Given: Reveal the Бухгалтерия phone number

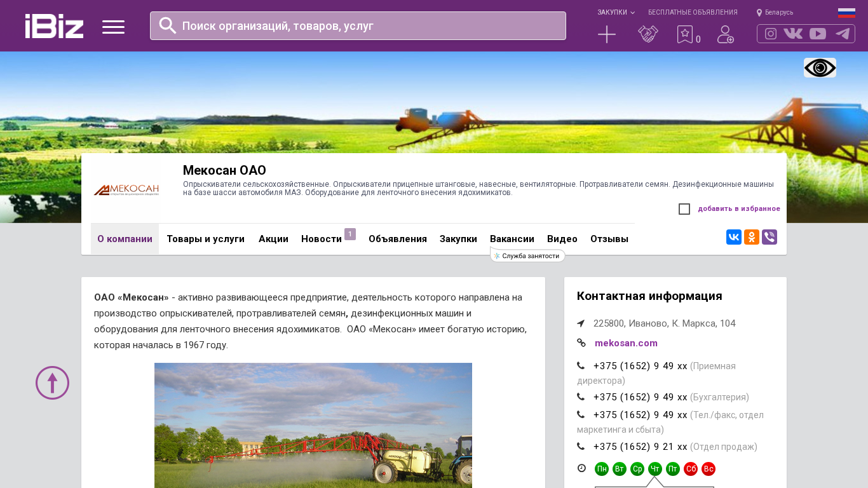Looking at the screenshot, I should [x=641, y=397].
